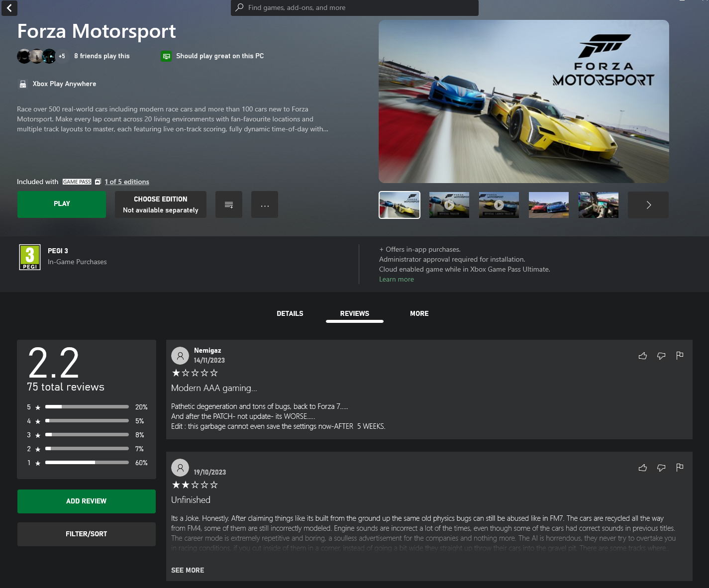Click the Nemigaz username

(207, 351)
